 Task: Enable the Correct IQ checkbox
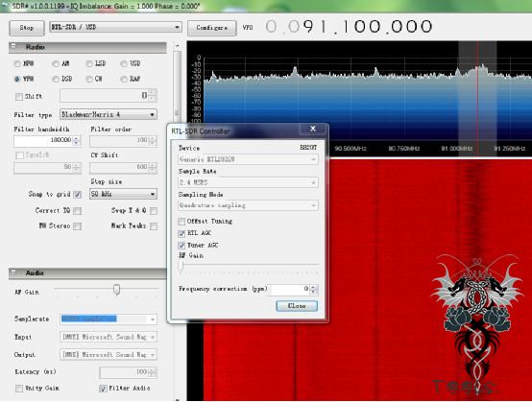point(78,211)
